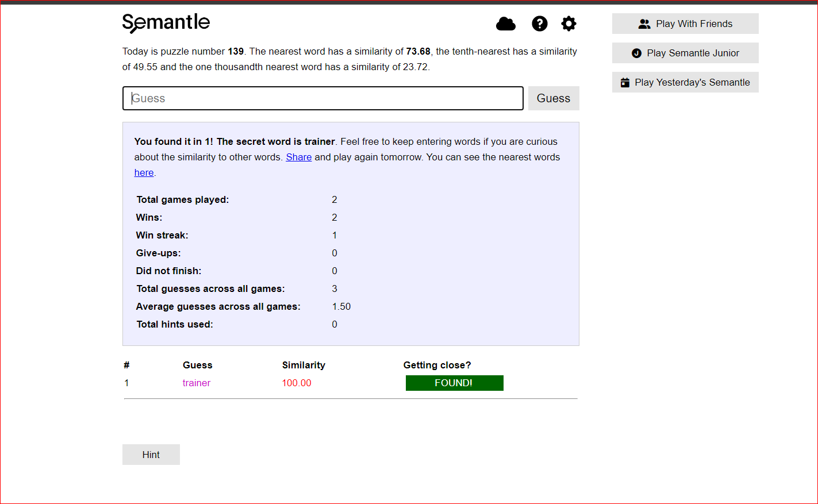Select the word 'trainer' in the guess list
This screenshot has width=818, height=504.
(x=197, y=383)
